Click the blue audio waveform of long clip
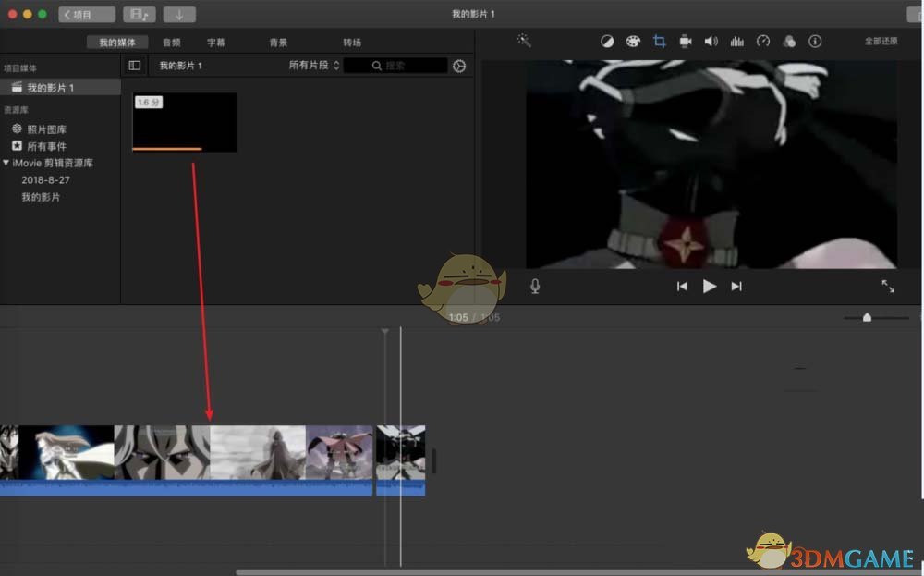924x576 pixels. pos(187,487)
